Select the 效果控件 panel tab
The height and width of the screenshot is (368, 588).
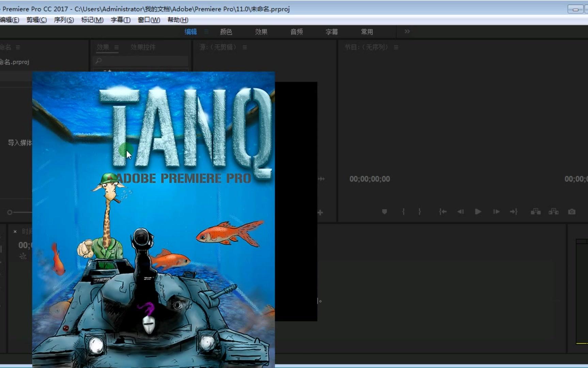coord(143,47)
